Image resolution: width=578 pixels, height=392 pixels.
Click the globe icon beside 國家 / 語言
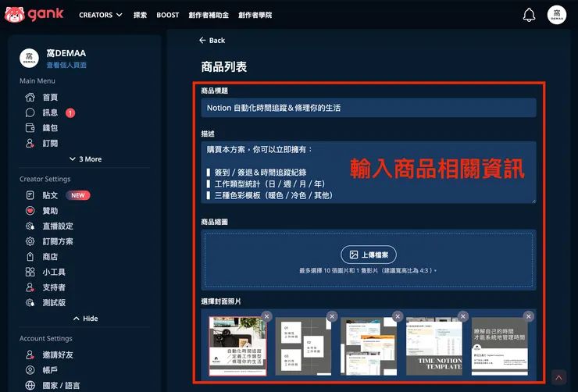tap(30, 386)
